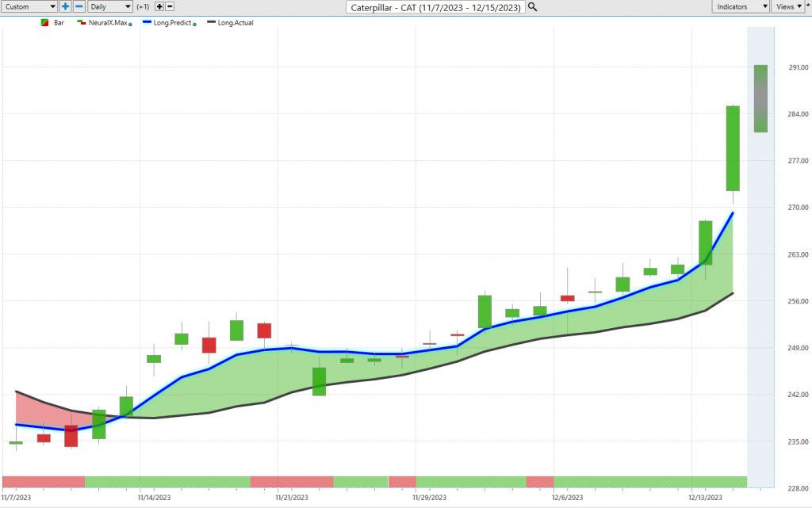Viewport: 812px width, 508px height.
Task: Click the black minus forecast decrement button
Action: tap(170, 6)
